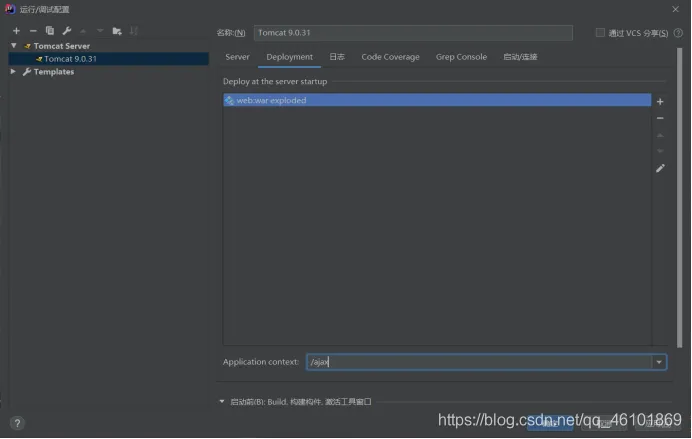Select the Deployment tab
This screenshot has height=439, width=692.
[290, 57]
